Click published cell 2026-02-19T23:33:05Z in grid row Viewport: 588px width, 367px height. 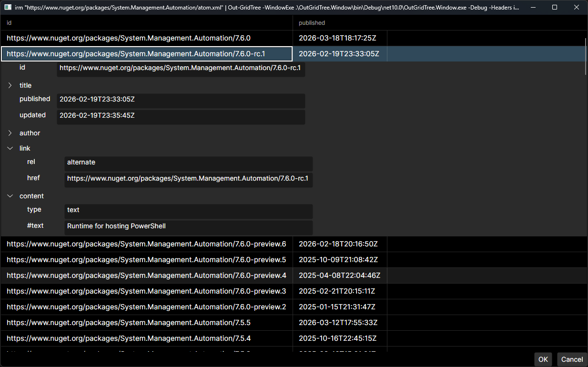[x=339, y=54]
